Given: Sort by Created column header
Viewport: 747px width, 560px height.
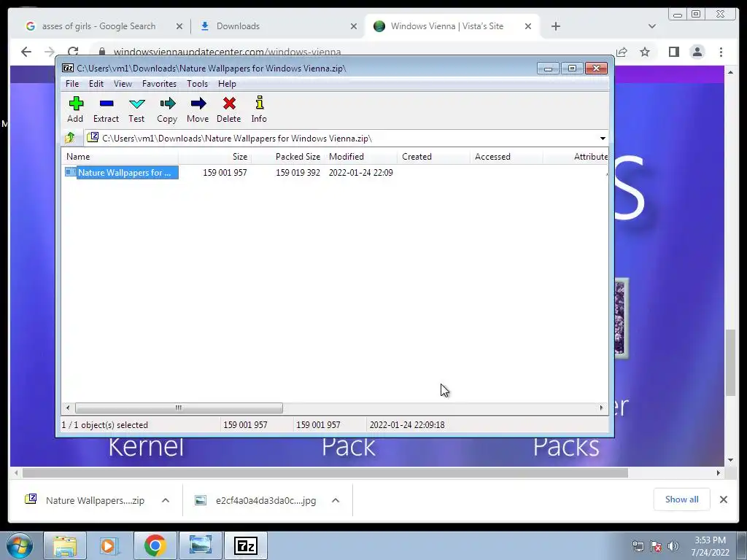Looking at the screenshot, I should (433, 157).
